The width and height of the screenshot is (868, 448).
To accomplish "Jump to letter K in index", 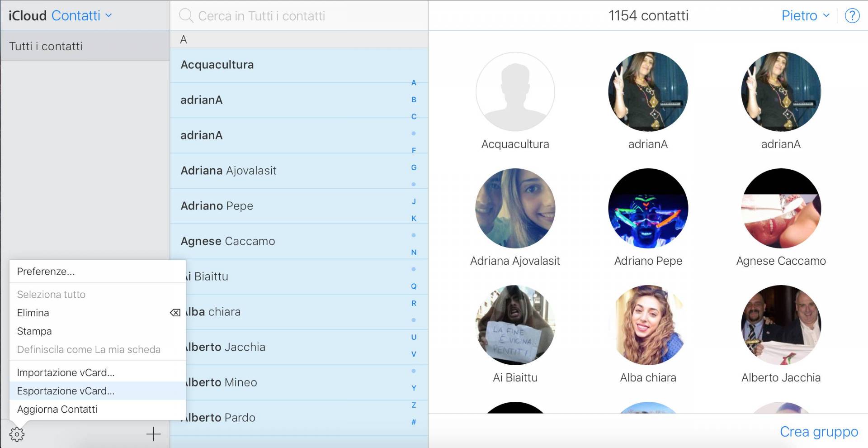I will 414,219.
